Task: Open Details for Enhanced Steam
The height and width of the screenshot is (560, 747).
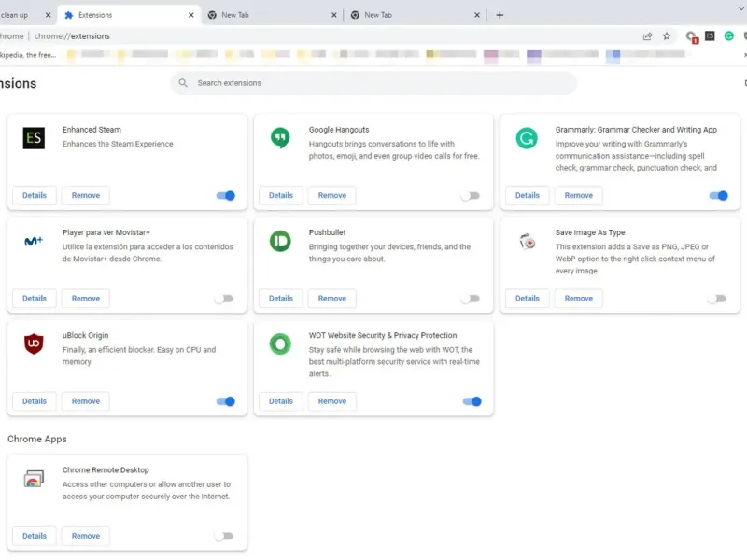Action: click(35, 195)
